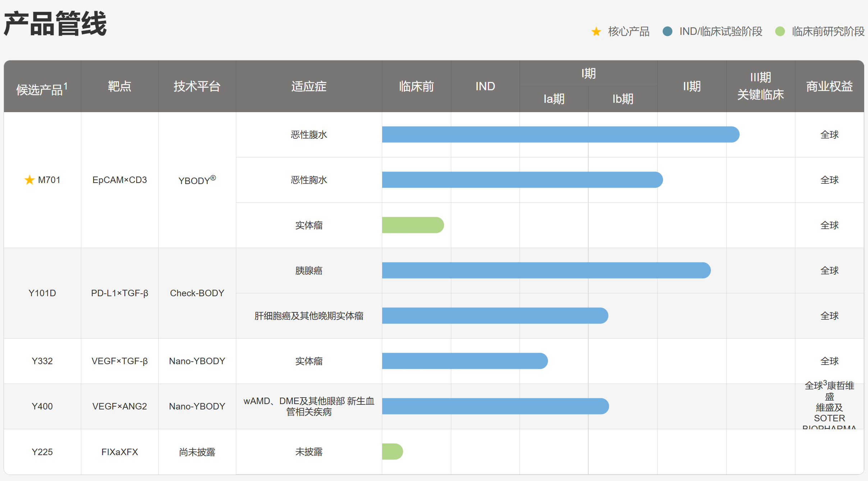Click the III期 关键临床 header
The height and width of the screenshot is (481, 868).
(760, 86)
